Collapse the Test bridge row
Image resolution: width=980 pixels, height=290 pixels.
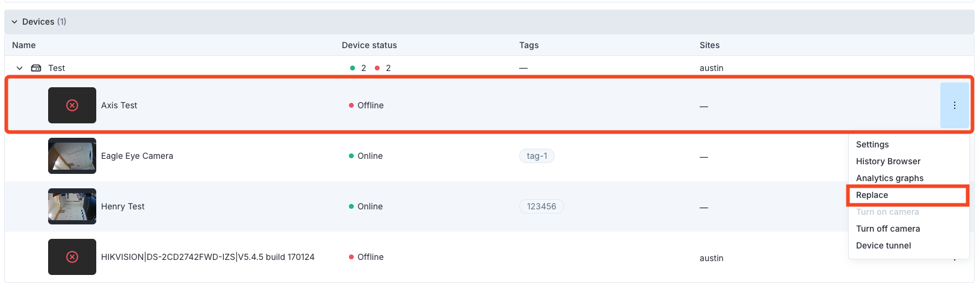click(19, 68)
